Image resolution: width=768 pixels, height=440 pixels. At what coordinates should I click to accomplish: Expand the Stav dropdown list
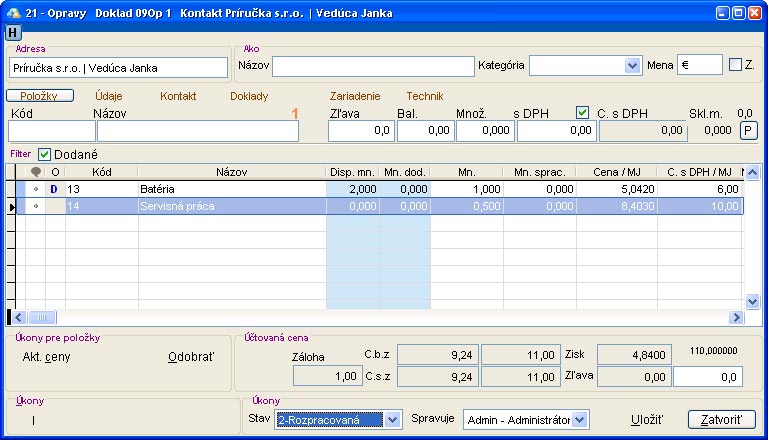point(392,419)
